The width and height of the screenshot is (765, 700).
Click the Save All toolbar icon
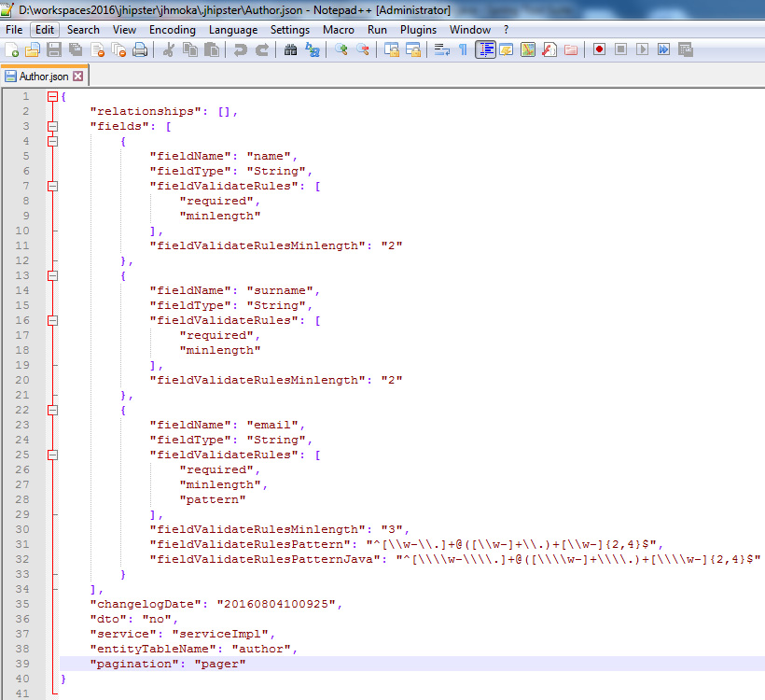tap(76, 49)
